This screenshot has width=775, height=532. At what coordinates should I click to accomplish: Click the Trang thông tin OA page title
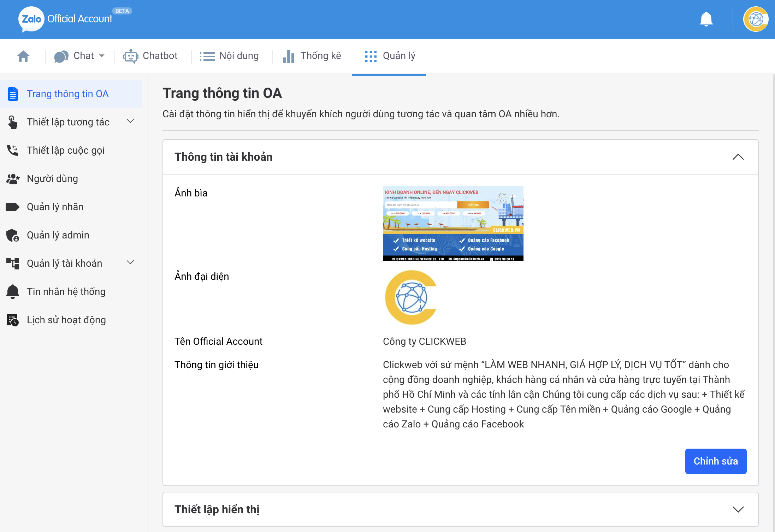point(222,93)
